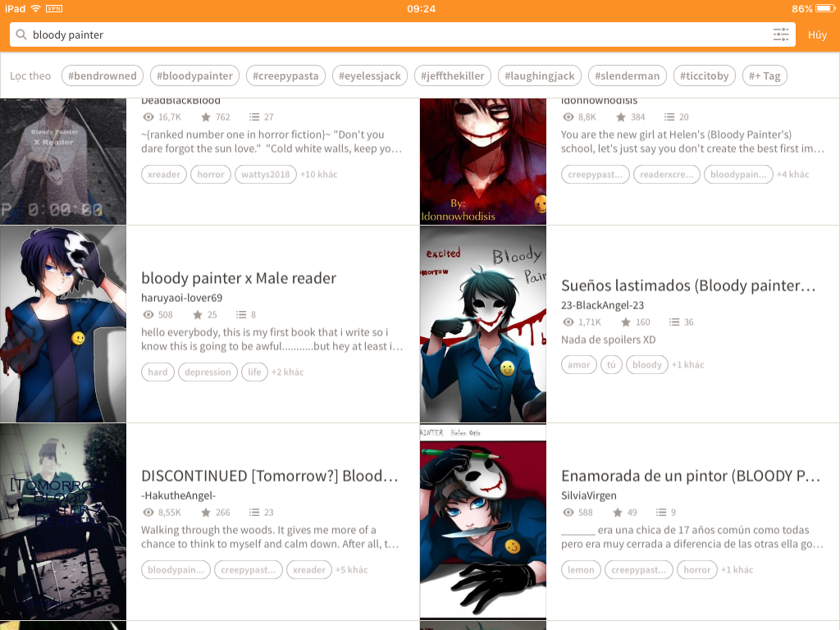
Task: Select the 'horror' tag beside '+1 khác'
Action: 697,569
